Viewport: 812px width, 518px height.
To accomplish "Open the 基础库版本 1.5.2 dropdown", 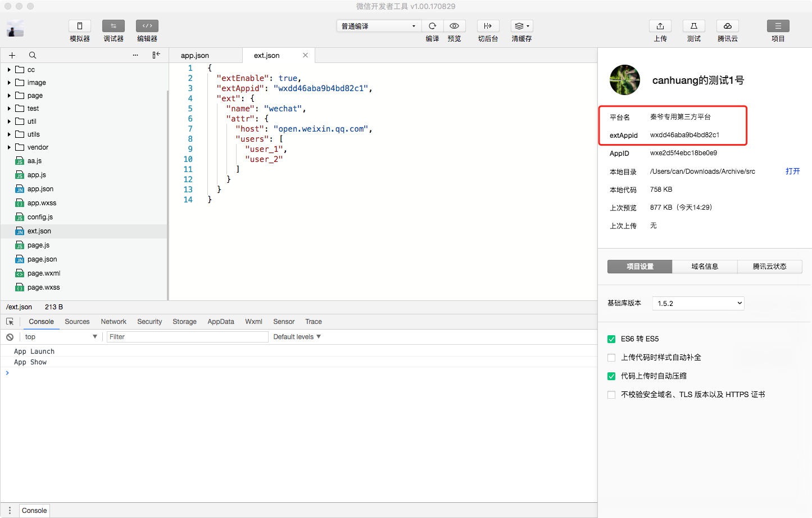I will [698, 303].
